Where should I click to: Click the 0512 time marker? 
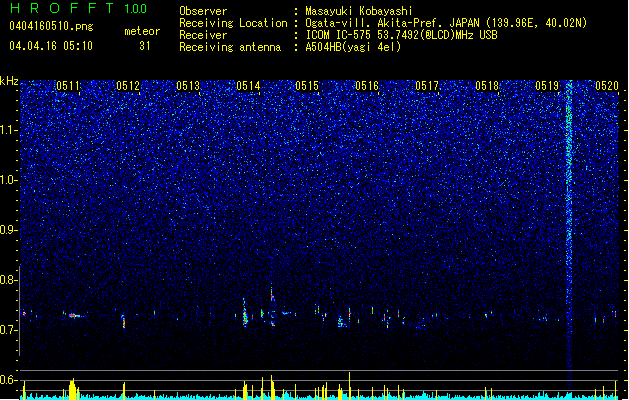click(128, 86)
